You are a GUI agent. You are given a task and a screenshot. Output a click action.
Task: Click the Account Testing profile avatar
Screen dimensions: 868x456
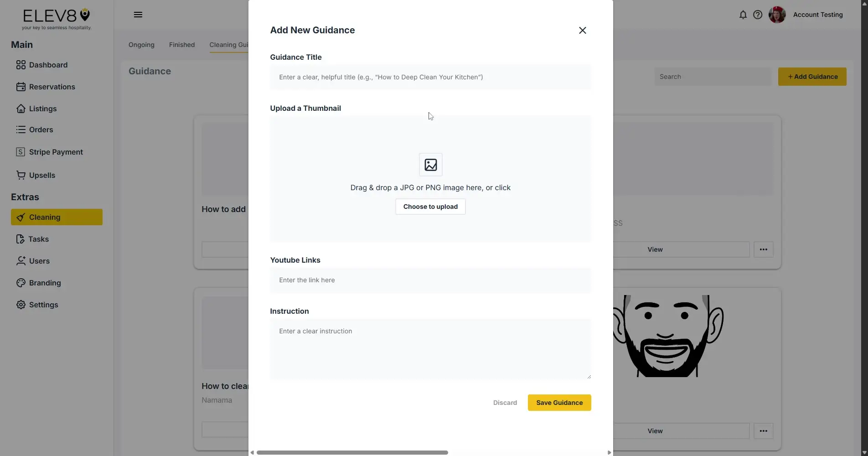[777, 15]
